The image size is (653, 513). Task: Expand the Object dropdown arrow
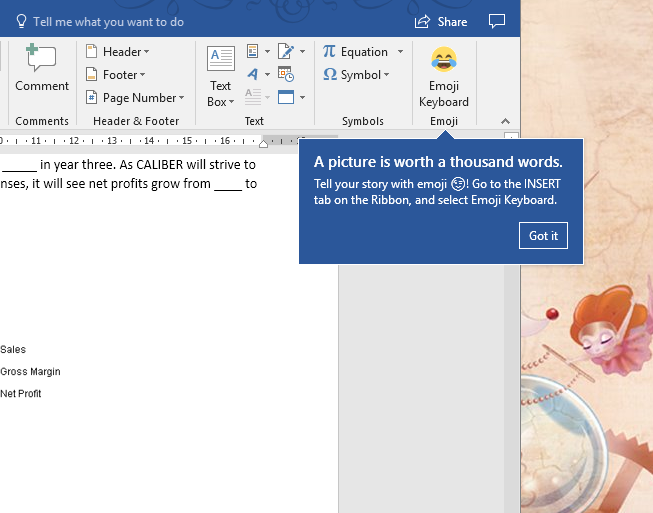click(x=302, y=97)
